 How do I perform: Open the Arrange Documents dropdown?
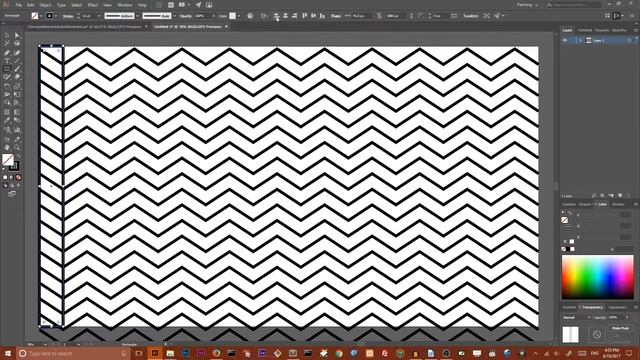tap(184, 5)
